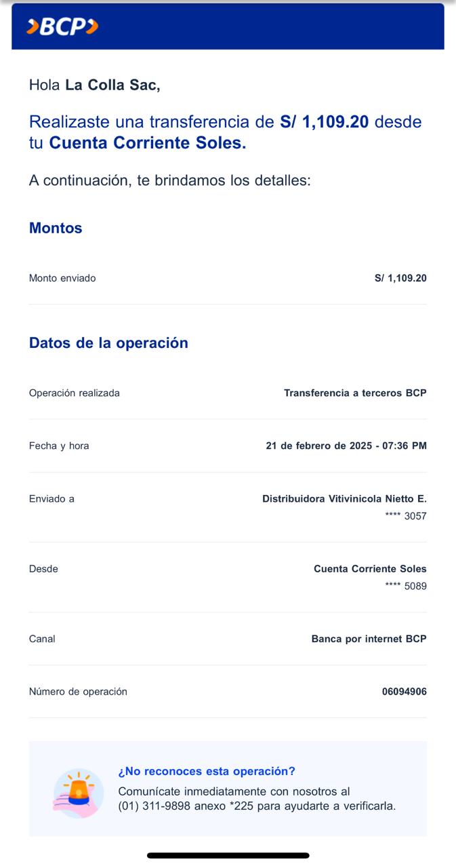
Task: Click the operation number 06094906
Action: tap(404, 692)
